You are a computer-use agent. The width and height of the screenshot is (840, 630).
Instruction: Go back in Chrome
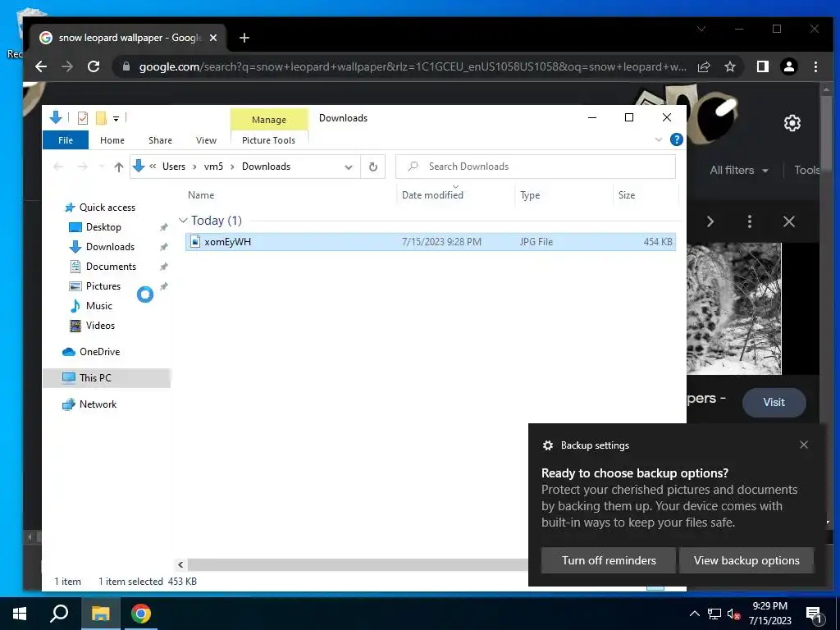(x=41, y=66)
